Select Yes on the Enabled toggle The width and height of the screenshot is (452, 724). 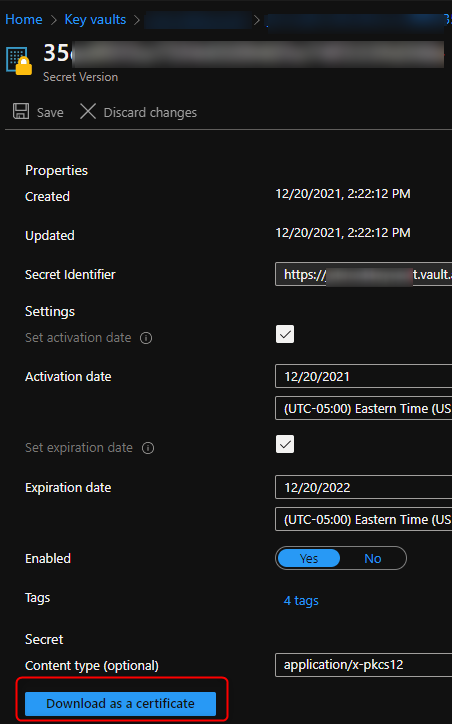click(x=308, y=558)
